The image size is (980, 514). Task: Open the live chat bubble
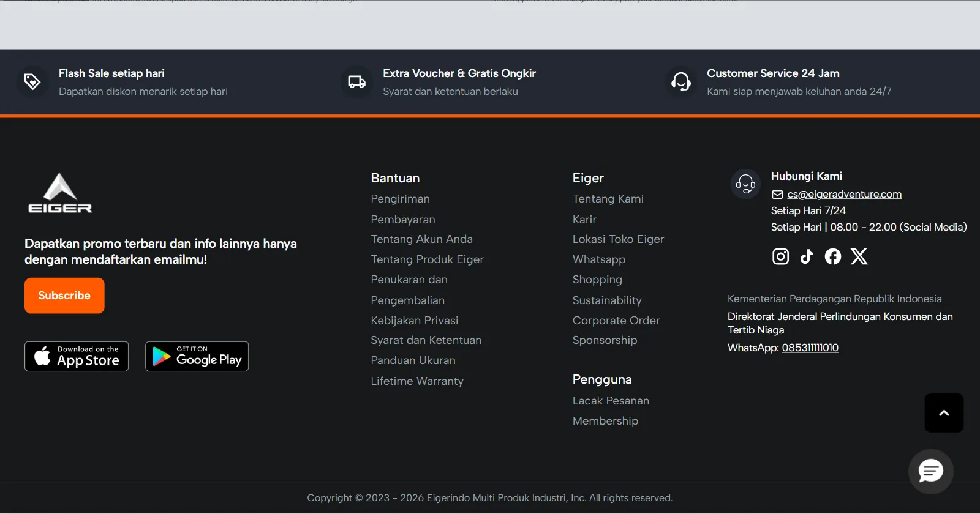point(931,471)
